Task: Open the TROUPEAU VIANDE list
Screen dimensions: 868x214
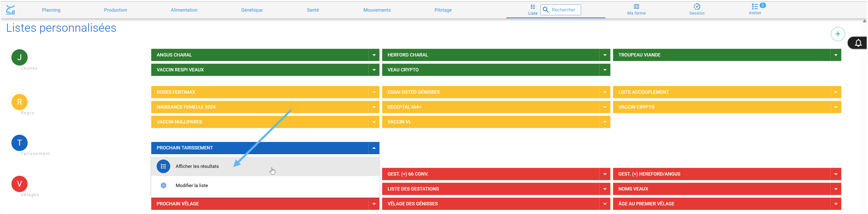Action: pyautogui.click(x=721, y=55)
